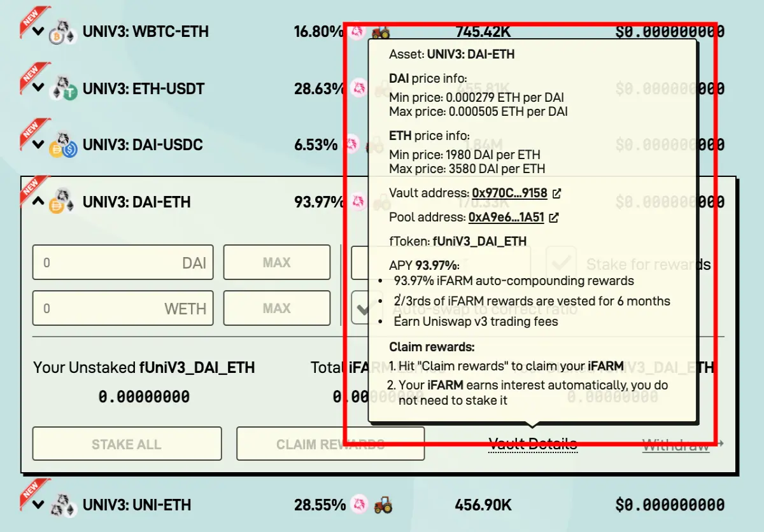Click the 745.42K deposits value
The image size is (764, 532).
point(483,32)
